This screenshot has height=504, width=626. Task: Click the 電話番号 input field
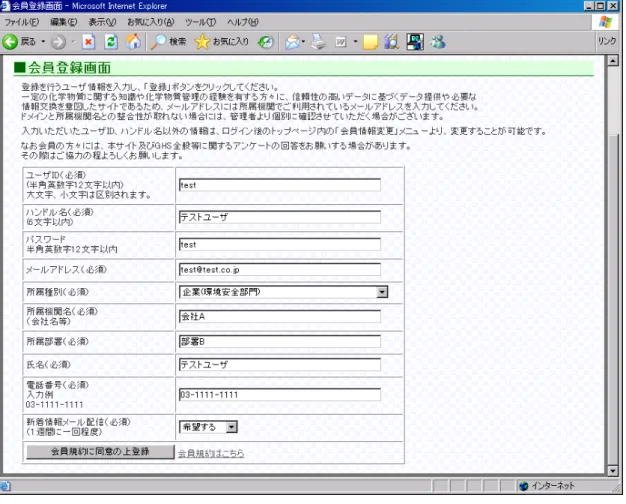coord(279,395)
